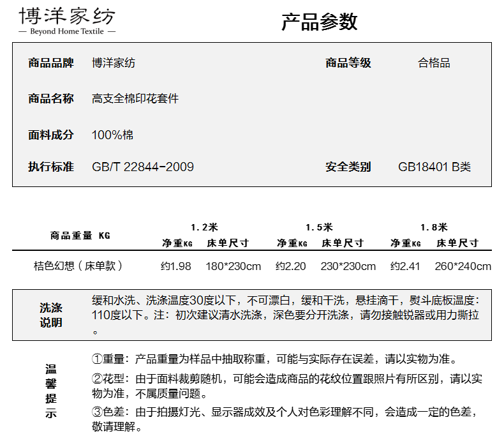Image resolution: width=504 pixels, height=436 pixels.
Task: Click the ①重量 tip line
Action: click(274, 359)
